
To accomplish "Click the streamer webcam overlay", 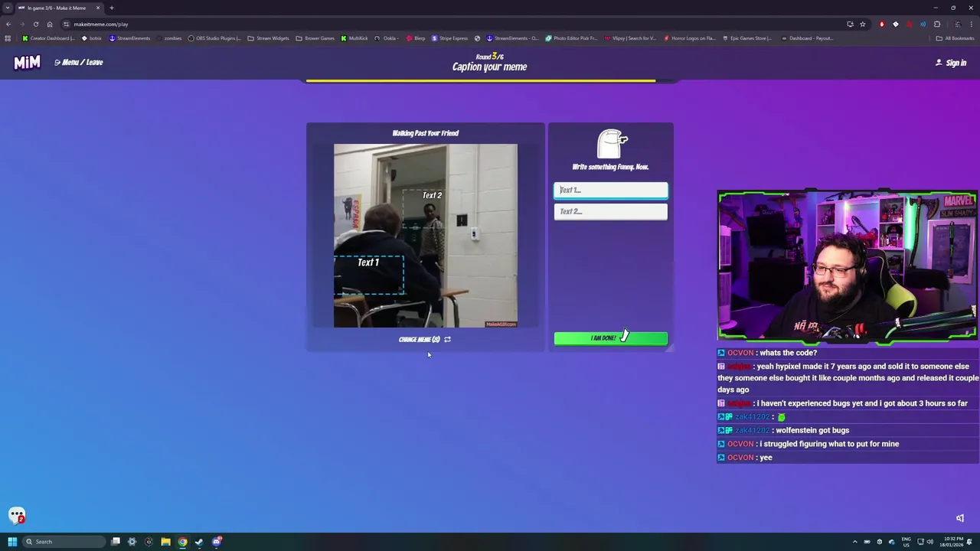I will (848, 266).
